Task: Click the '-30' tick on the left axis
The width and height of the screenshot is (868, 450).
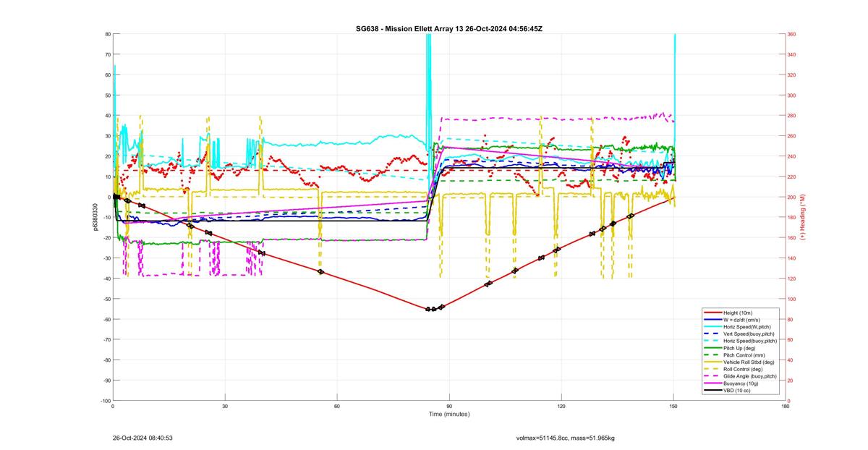Action: (106, 258)
